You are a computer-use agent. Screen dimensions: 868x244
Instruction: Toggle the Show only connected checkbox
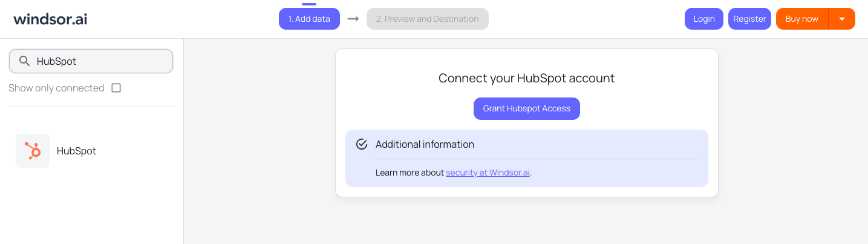click(x=116, y=88)
